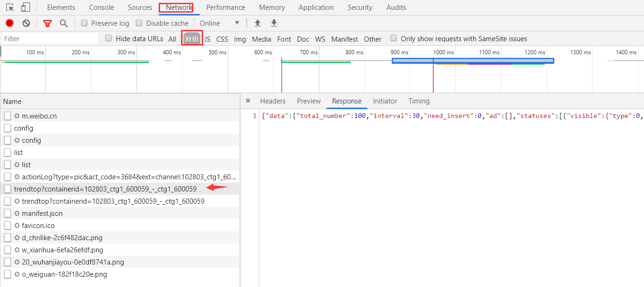
Task: Click the JSON response text line
Action: point(453,116)
